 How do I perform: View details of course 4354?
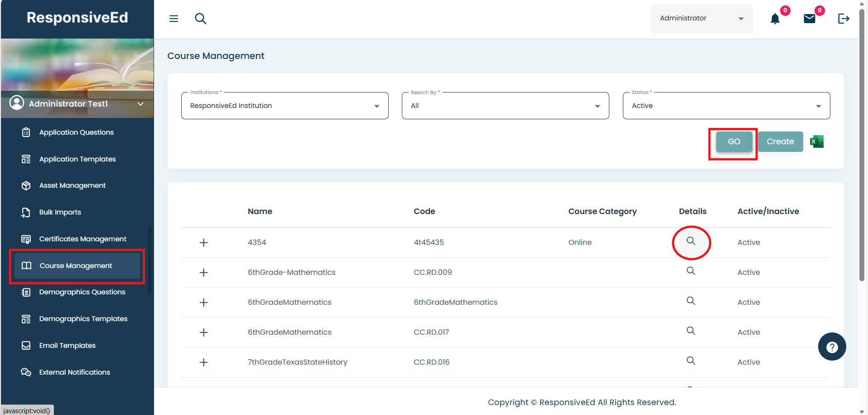point(690,241)
